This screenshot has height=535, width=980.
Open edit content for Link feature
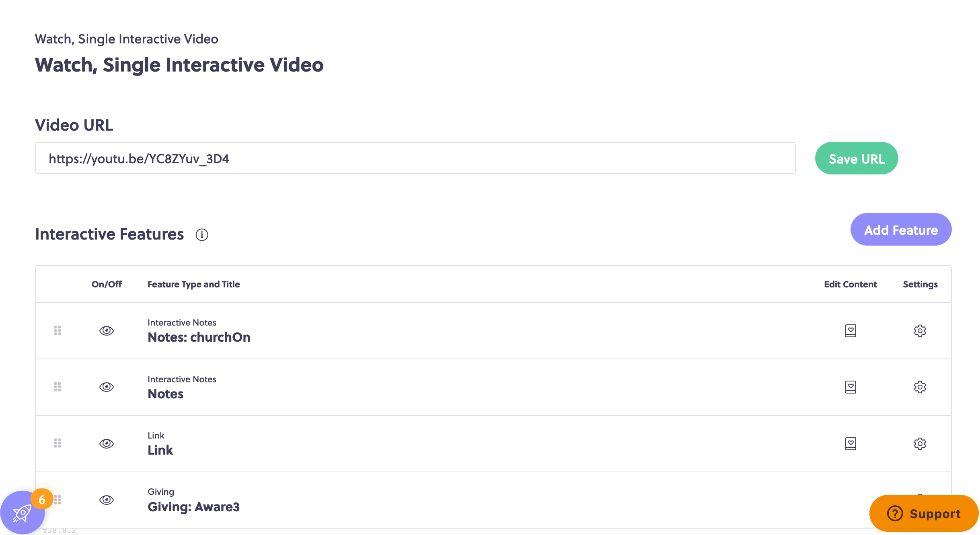(850, 444)
